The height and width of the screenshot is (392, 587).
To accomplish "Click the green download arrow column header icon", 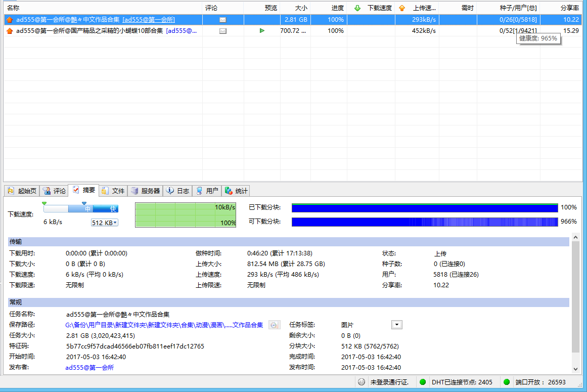I will coord(357,8).
